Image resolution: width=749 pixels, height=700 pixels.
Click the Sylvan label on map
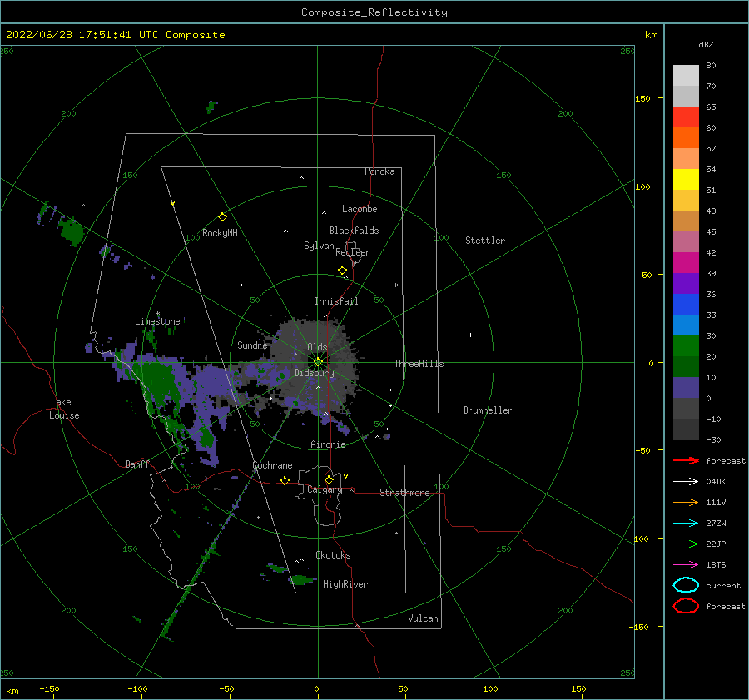click(319, 246)
